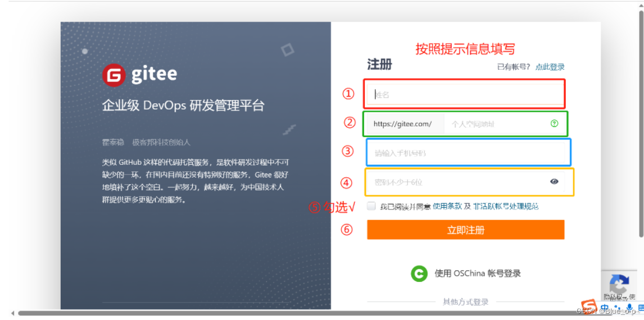Click '企业级 DevOps 研发管理平台' slogan text
644x320 pixels.
(x=183, y=106)
